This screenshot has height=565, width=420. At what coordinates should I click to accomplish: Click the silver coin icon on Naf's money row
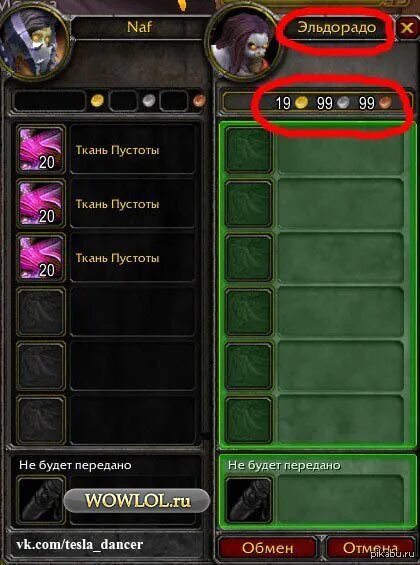tap(148, 101)
